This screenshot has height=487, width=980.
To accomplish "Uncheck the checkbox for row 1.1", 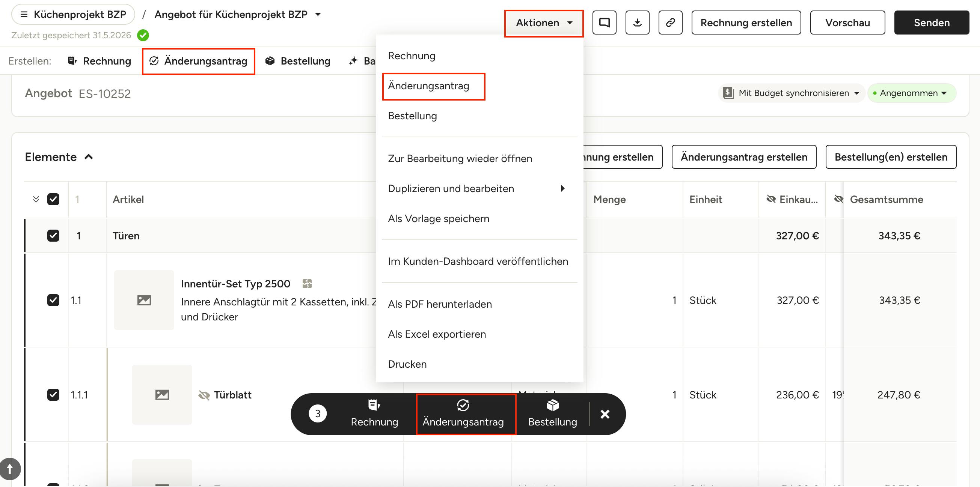I will (53, 300).
